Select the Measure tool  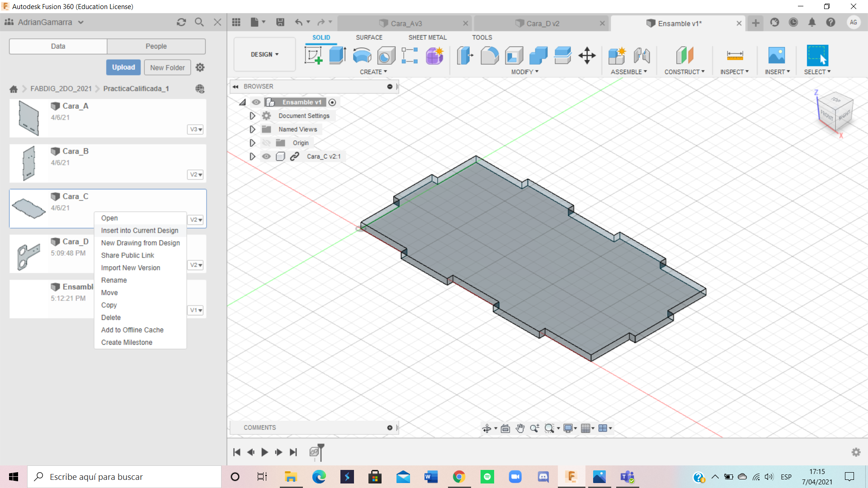(735, 56)
